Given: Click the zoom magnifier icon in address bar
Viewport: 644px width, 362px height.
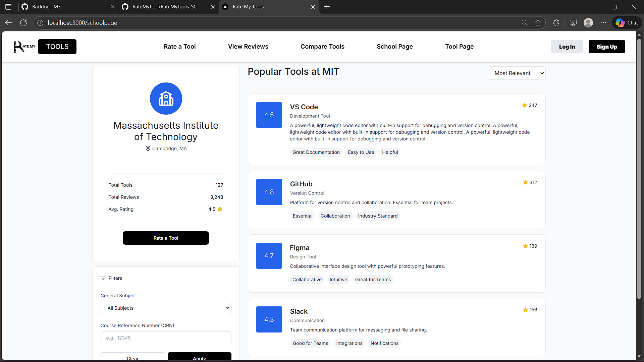Looking at the screenshot, I should pyautogui.click(x=524, y=23).
